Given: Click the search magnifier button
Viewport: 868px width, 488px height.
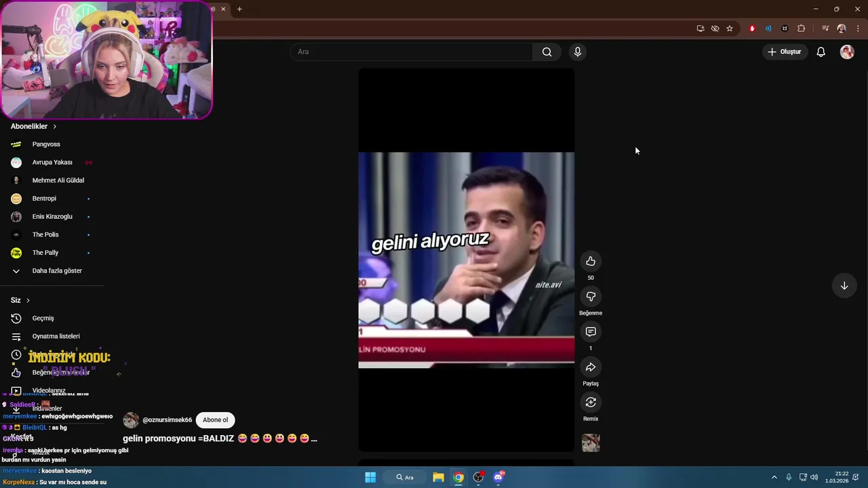Looking at the screenshot, I should (x=547, y=52).
